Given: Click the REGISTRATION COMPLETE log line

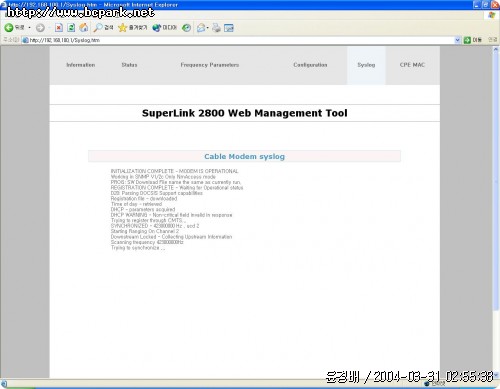Looking at the screenshot, I should click(177, 188).
